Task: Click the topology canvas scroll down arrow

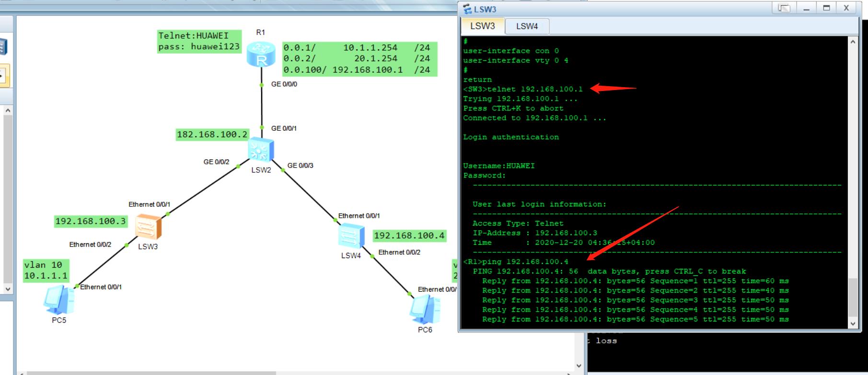Action: (579, 366)
